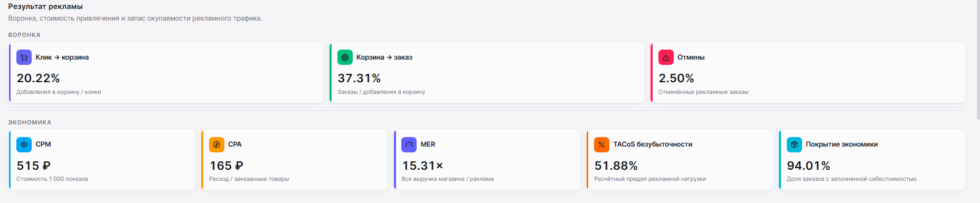980x203 pixels.
Task: Select the 94.01% coverage value
Action: point(808,166)
